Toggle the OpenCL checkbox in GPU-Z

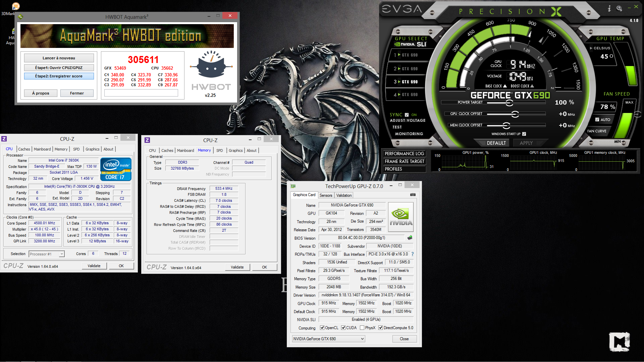(322, 328)
